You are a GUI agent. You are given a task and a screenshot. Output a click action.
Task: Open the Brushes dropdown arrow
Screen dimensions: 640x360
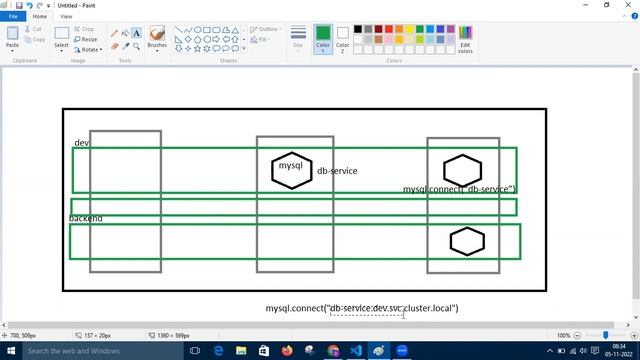(157, 51)
